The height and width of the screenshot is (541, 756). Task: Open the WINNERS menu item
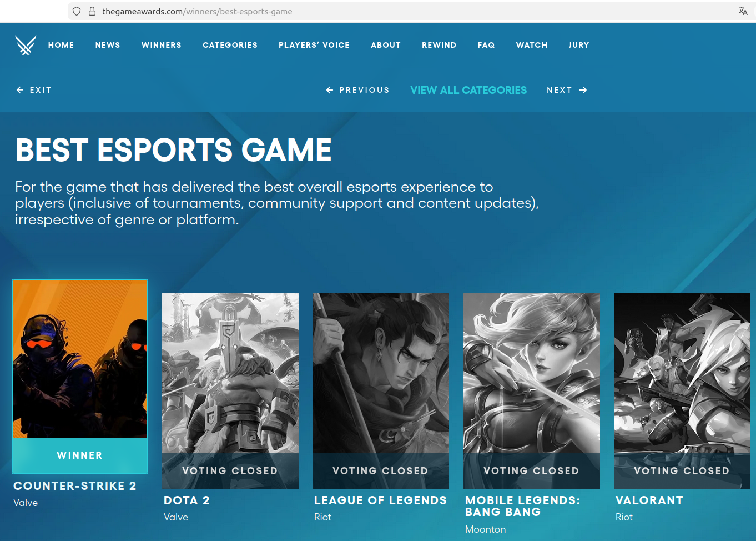(x=162, y=45)
